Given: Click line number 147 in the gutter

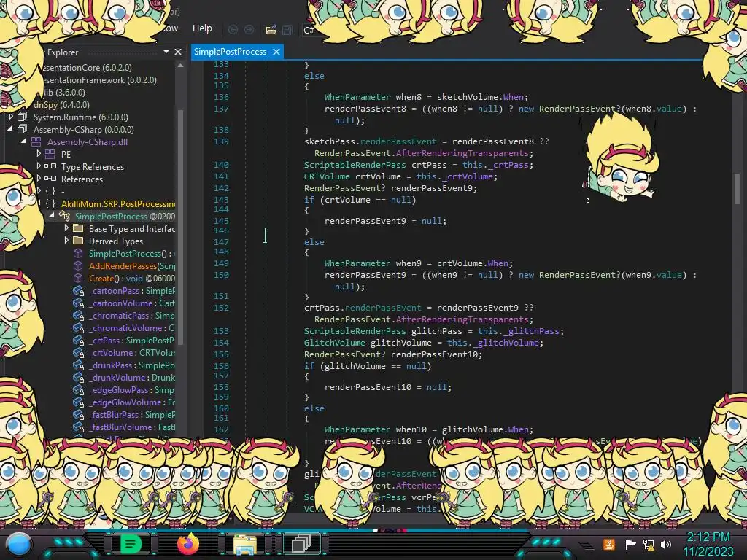Looking at the screenshot, I should click(221, 241).
